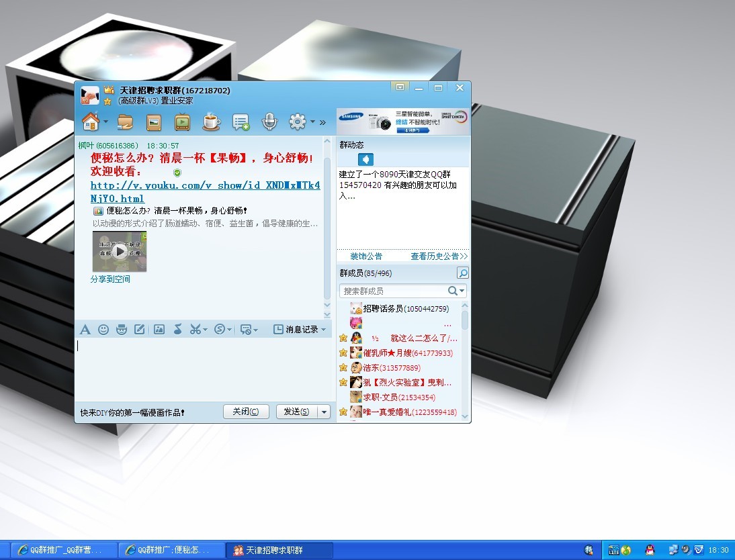Screen dimensions: 735x560
Task: Click the send picture icon
Action: point(159,329)
